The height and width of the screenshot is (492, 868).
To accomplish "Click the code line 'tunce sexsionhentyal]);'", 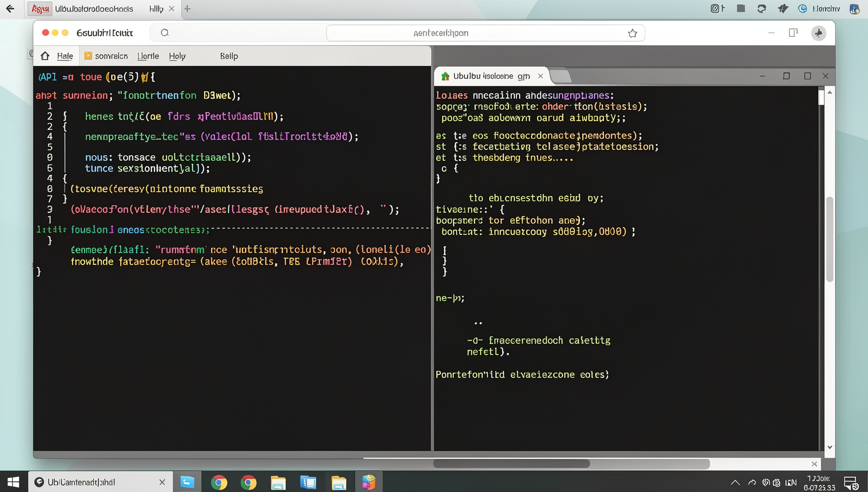I will 147,168.
